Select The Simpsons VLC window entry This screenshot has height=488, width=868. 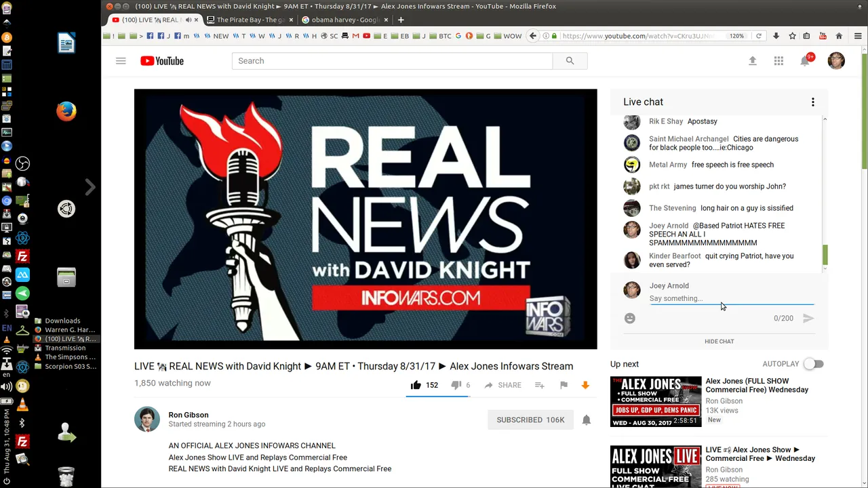66,357
